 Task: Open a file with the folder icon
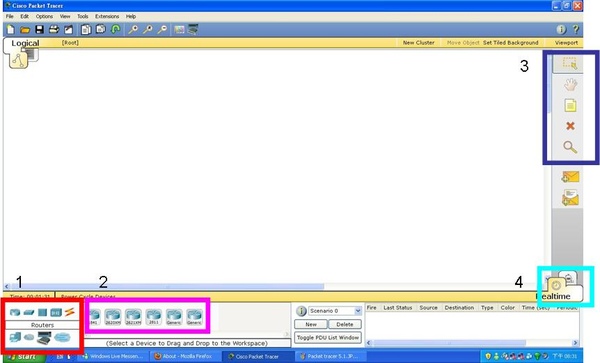tap(25, 29)
